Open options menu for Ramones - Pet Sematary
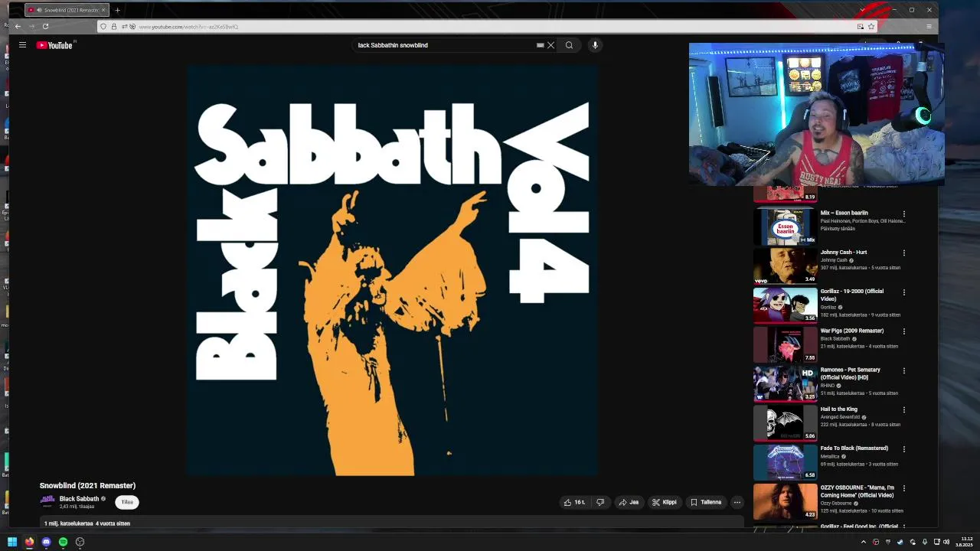Screen dimensions: 980x551 904,370
